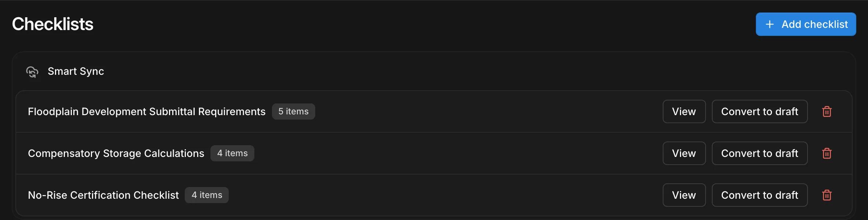This screenshot has width=868, height=220.
Task: Delete the Compensatory Storage Calculations checklist
Action: pos(827,153)
